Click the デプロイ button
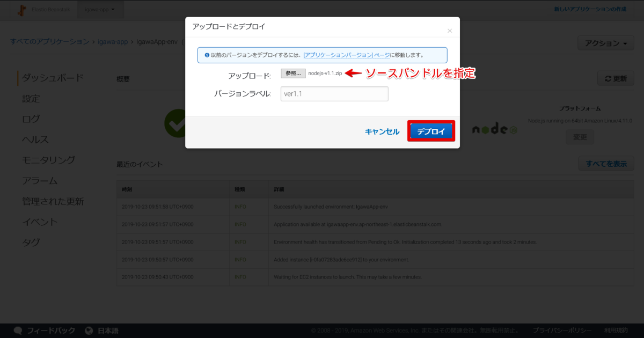Image resolution: width=644 pixels, height=338 pixels. click(x=431, y=130)
